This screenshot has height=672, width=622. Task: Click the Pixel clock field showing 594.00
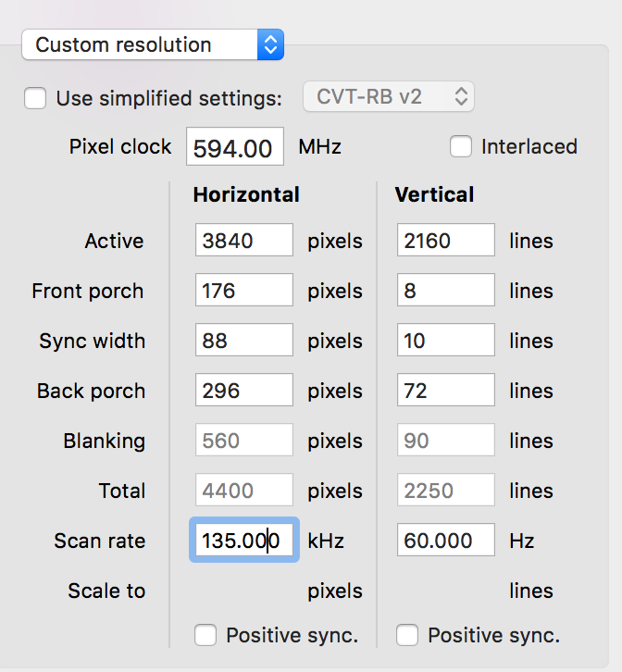[x=235, y=148]
